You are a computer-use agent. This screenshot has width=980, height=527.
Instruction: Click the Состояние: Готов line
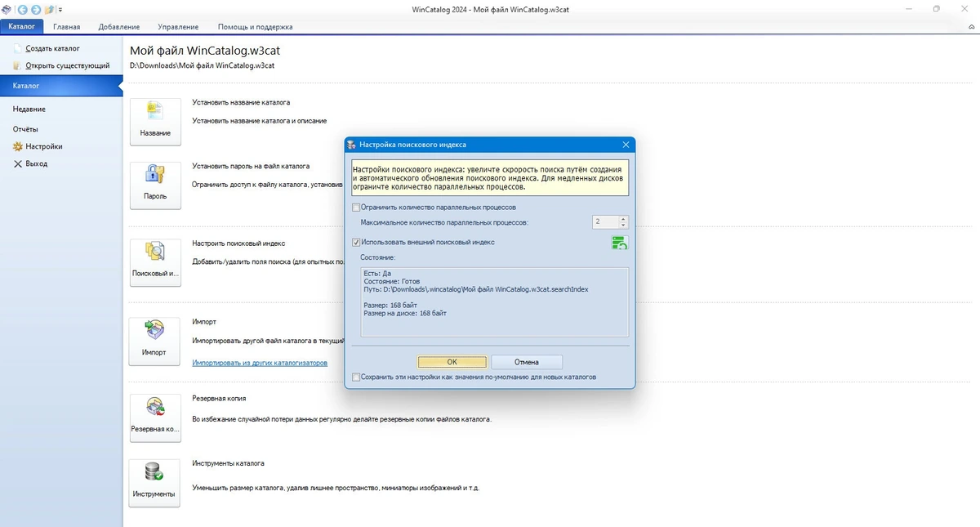392,281
